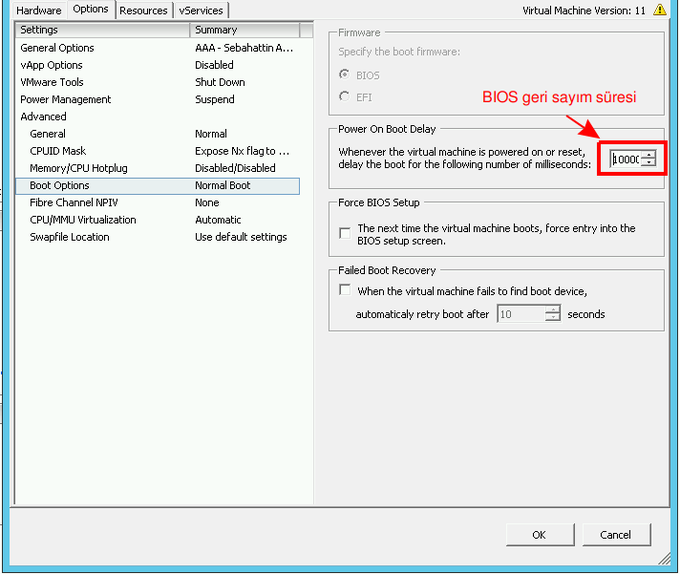Click the Cancel button

click(616, 535)
